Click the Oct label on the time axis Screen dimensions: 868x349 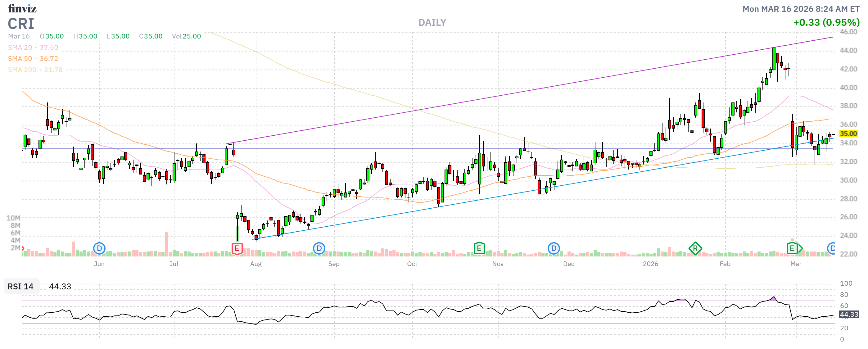[x=412, y=264]
